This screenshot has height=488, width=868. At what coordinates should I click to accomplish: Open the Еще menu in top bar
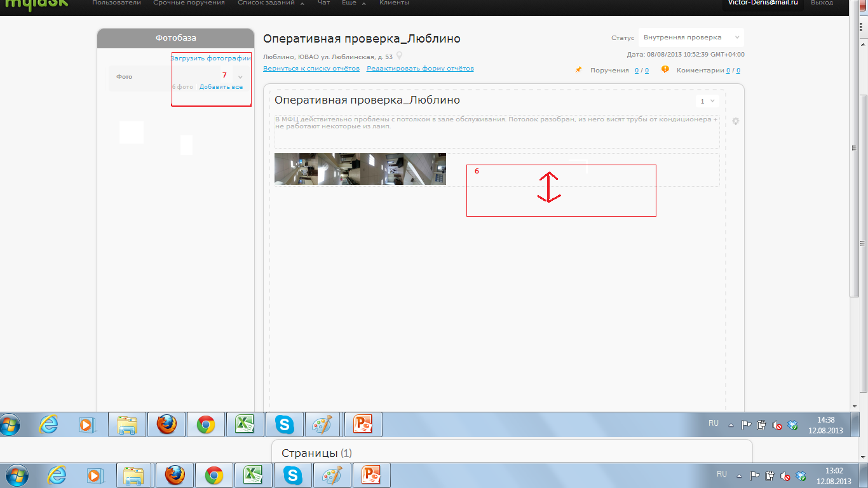point(353,3)
